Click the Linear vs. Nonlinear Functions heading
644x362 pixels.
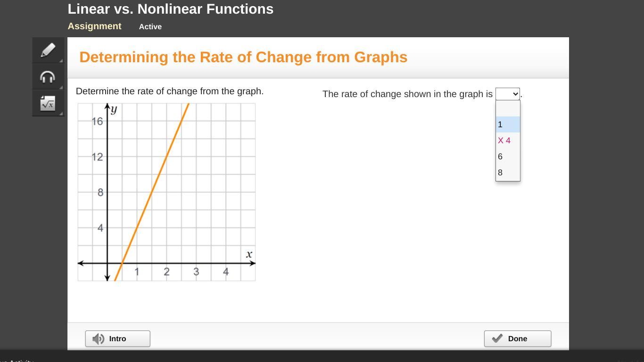point(171,9)
